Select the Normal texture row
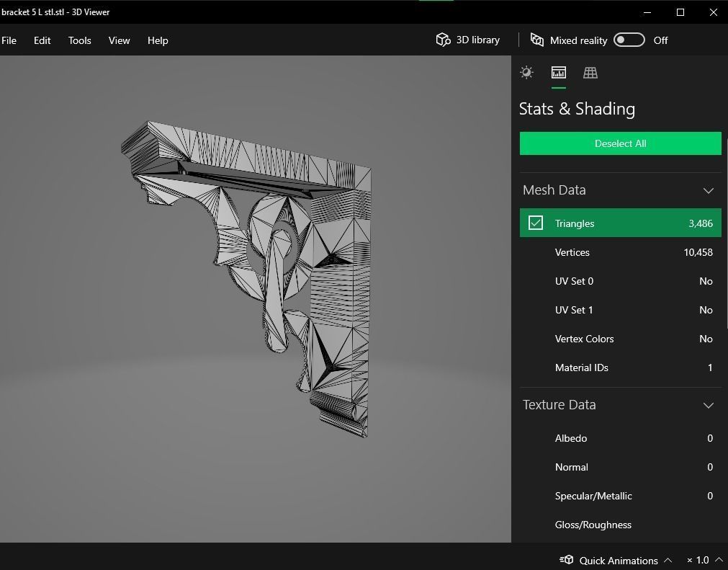Viewport: 728px width, 570px height. pyautogui.click(x=620, y=467)
